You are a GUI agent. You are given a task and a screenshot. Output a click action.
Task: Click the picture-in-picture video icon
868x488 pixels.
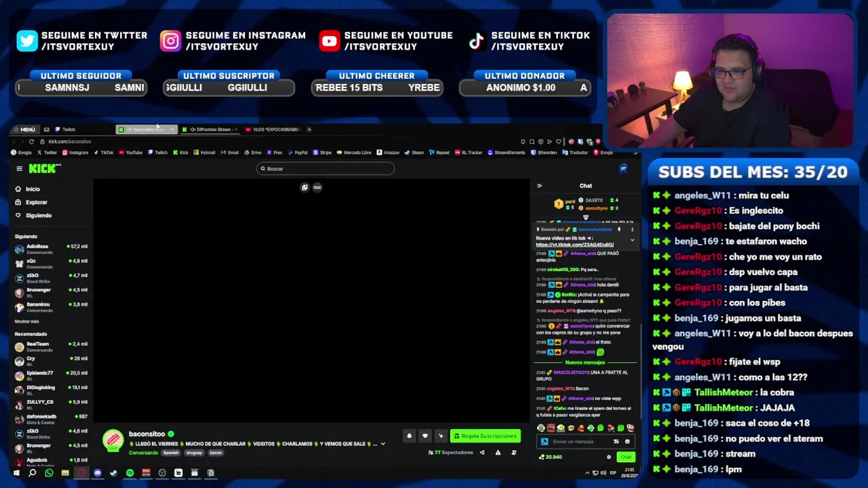[x=304, y=188]
